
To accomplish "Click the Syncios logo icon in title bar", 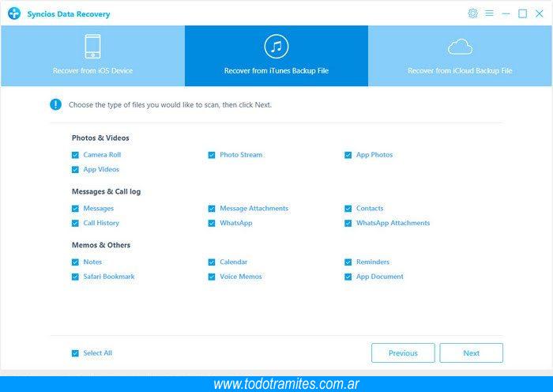I will pos(14,13).
